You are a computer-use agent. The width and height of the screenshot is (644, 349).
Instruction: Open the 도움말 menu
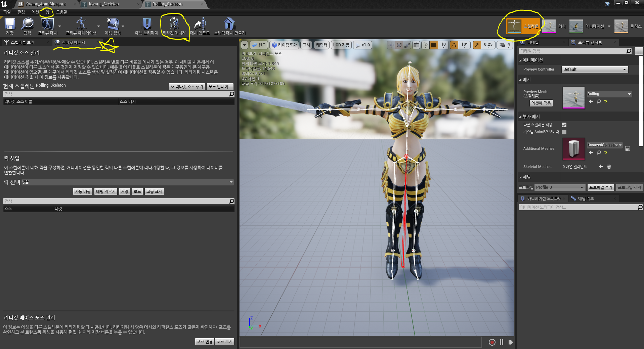(61, 12)
